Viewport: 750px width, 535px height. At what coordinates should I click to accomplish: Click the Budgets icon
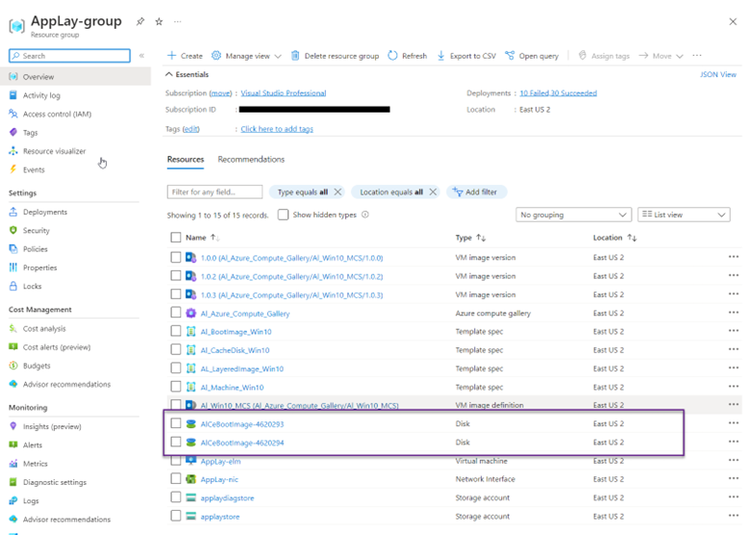tap(13, 365)
